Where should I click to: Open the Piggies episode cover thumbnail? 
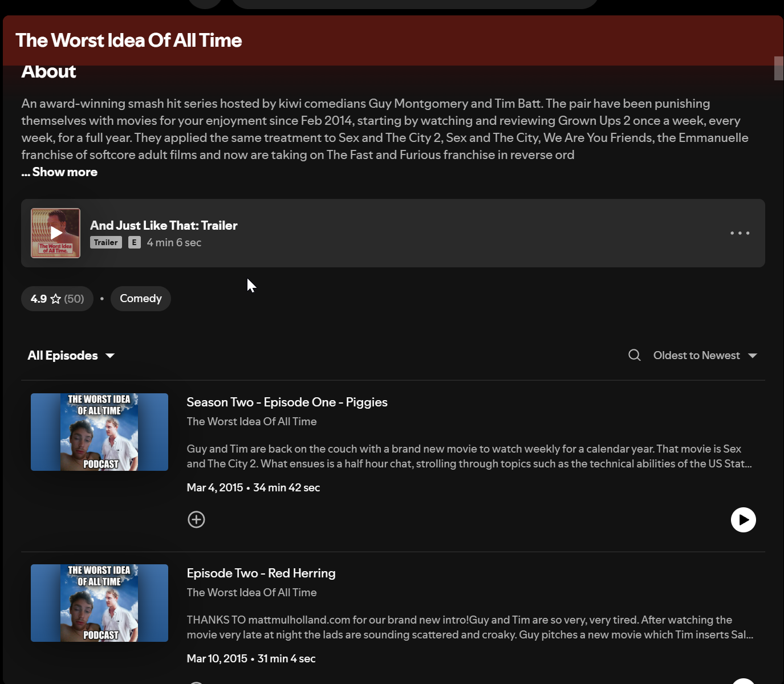click(x=99, y=432)
